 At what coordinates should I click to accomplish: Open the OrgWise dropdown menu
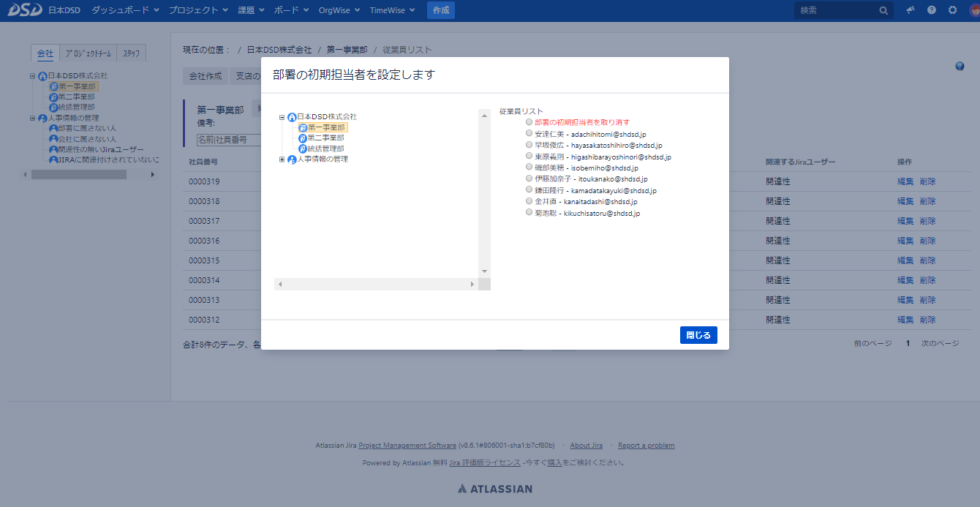pos(339,10)
